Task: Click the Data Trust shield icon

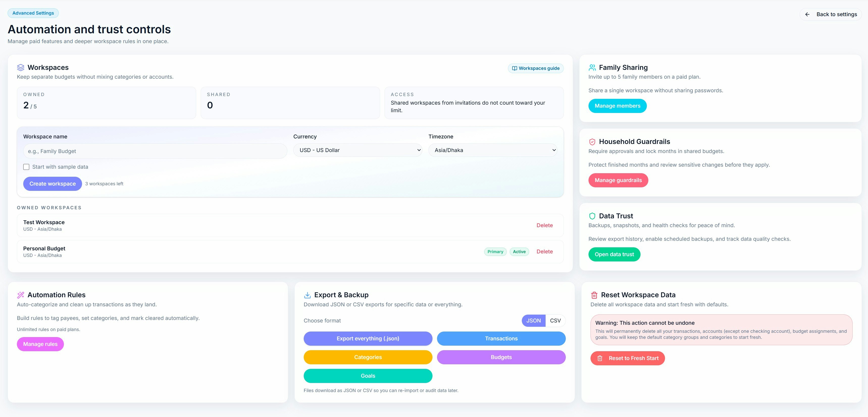Action: click(592, 216)
